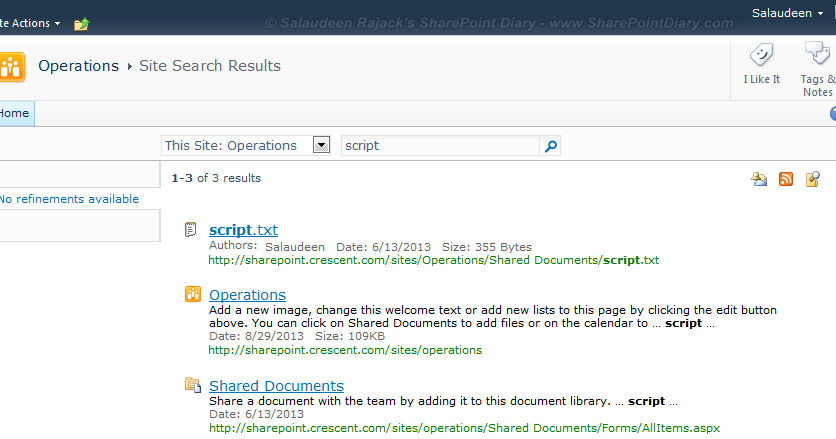Select the Home tab
Screen dimensions: 836x439
[x=16, y=113]
